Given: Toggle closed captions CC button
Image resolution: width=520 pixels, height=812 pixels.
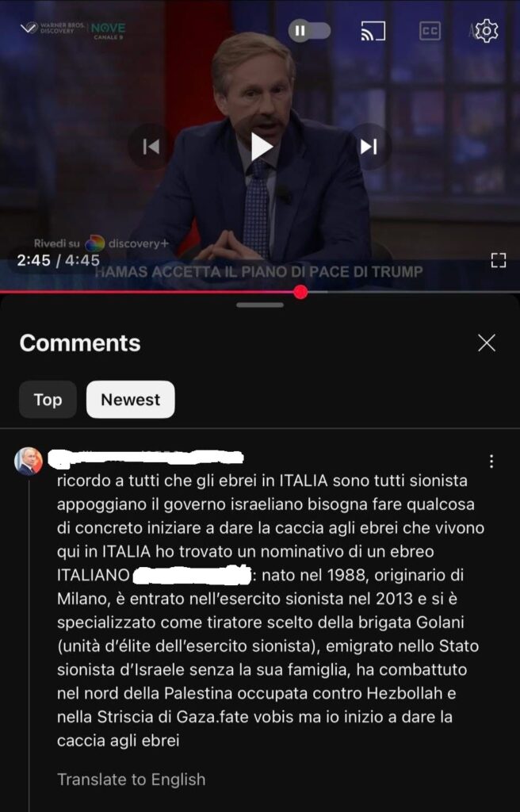Looking at the screenshot, I should (430, 31).
